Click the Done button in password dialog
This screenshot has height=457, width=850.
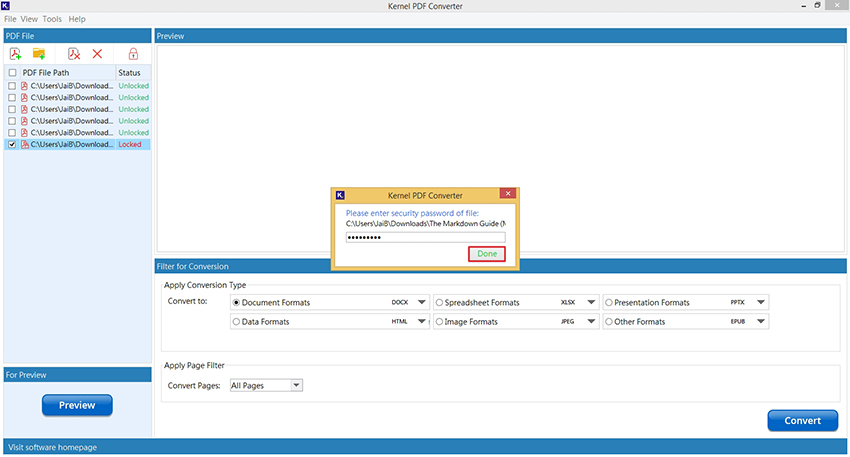pos(487,254)
